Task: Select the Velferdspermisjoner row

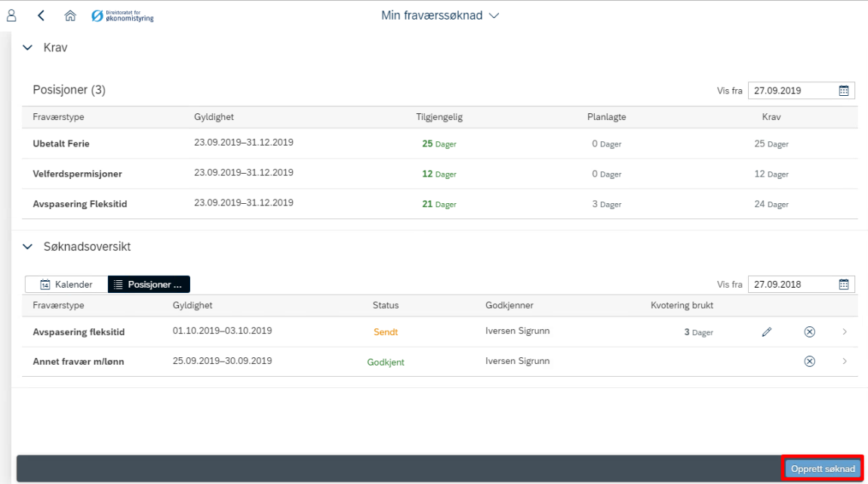Action: [440, 174]
